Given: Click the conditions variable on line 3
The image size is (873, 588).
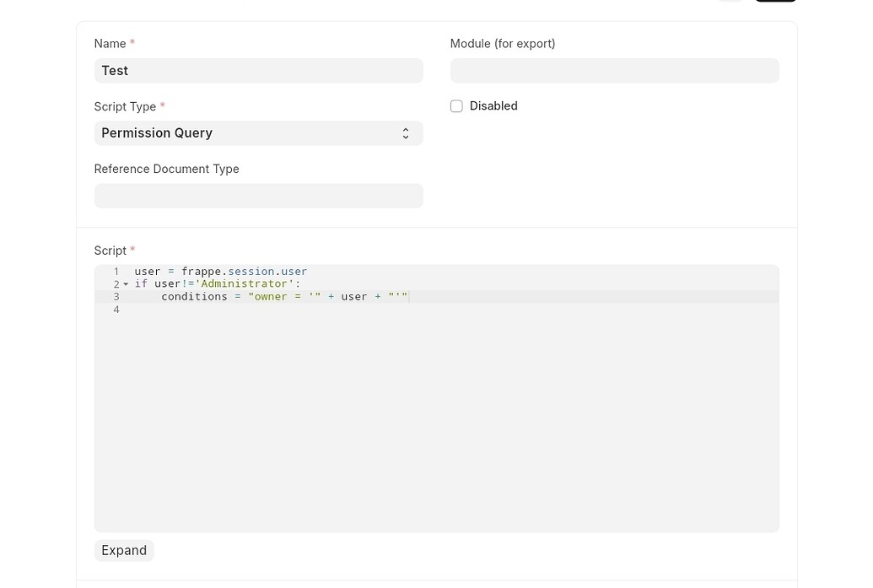Looking at the screenshot, I should (x=194, y=296).
